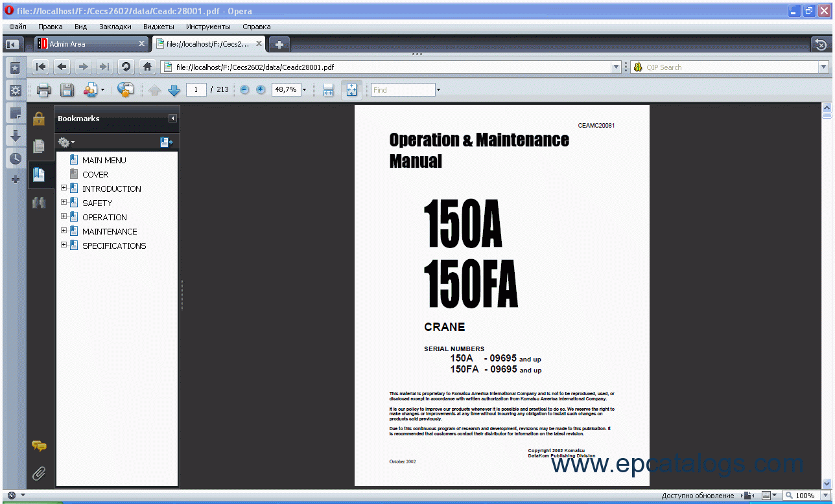
Task: Open the Справка menu
Action: (x=257, y=27)
